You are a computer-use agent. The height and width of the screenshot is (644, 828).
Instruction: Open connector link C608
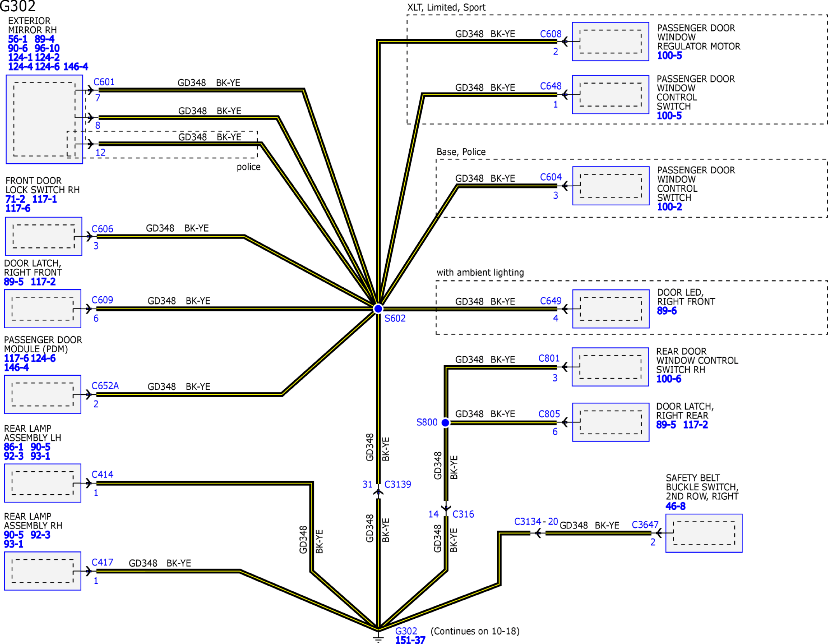[x=550, y=34]
